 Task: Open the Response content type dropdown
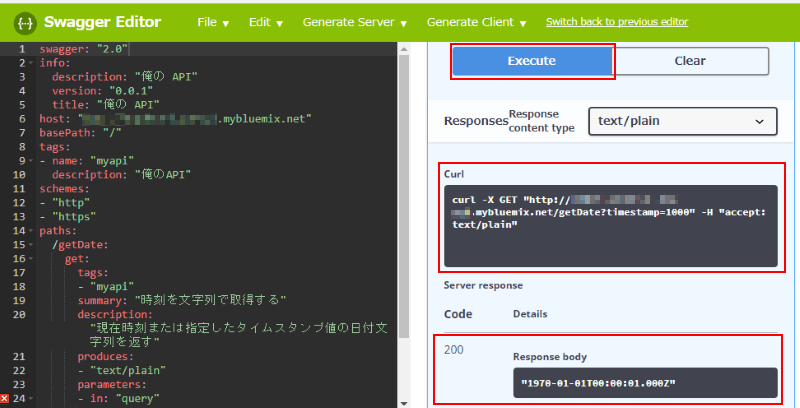pyautogui.click(x=683, y=121)
